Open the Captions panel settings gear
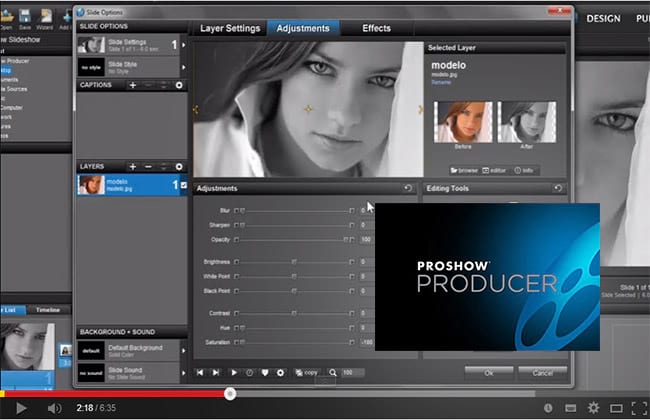The width and height of the screenshot is (650, 420). 179,85
